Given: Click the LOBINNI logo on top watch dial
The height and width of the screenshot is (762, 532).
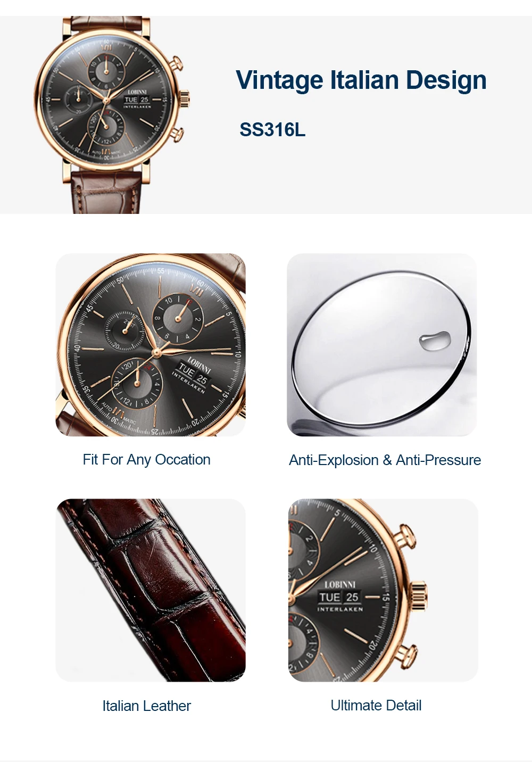Looking at the screenshot, I should click(x=137, y=92).
